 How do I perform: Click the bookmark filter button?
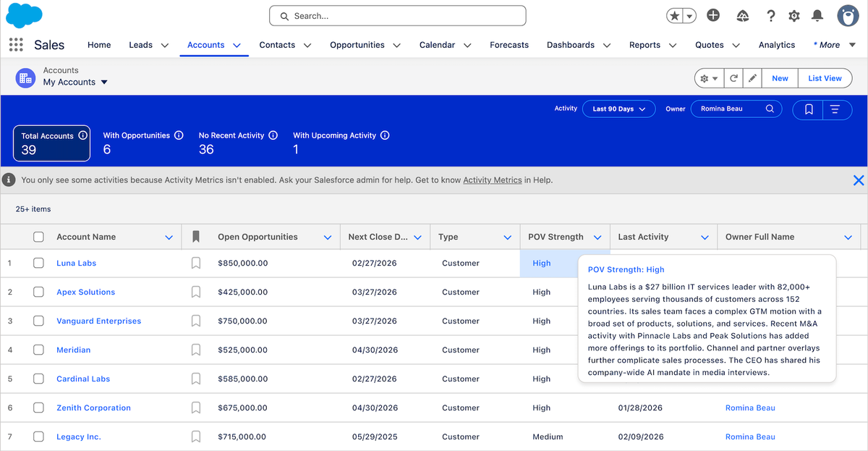coord(809,109)
